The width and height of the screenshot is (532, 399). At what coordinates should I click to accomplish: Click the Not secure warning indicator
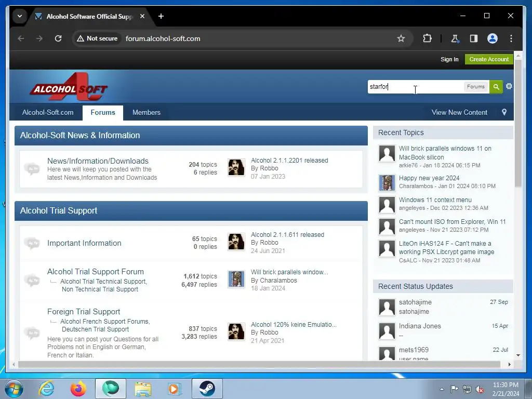click(98, 38)
